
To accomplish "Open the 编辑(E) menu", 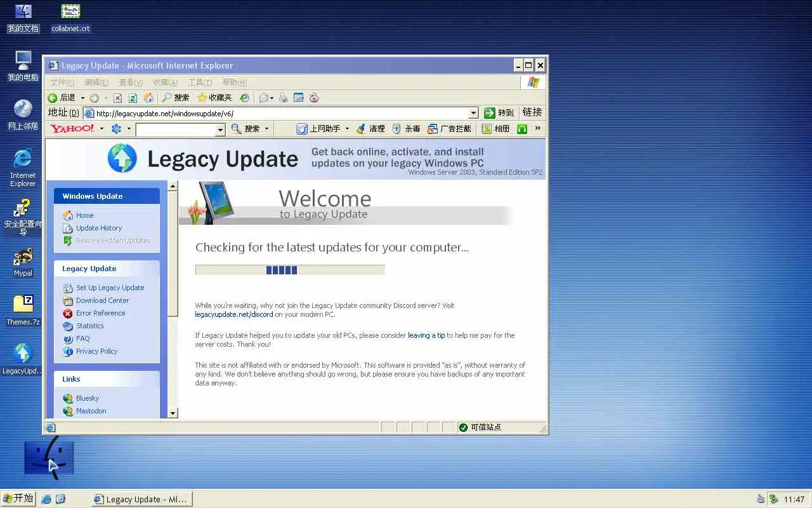I will point(96,83).
